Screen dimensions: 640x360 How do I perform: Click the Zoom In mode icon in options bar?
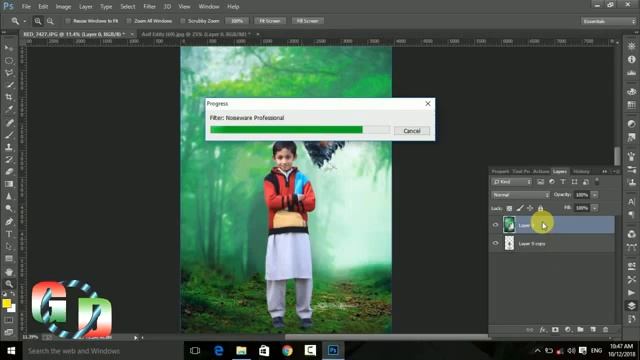[x=38, y=21]
